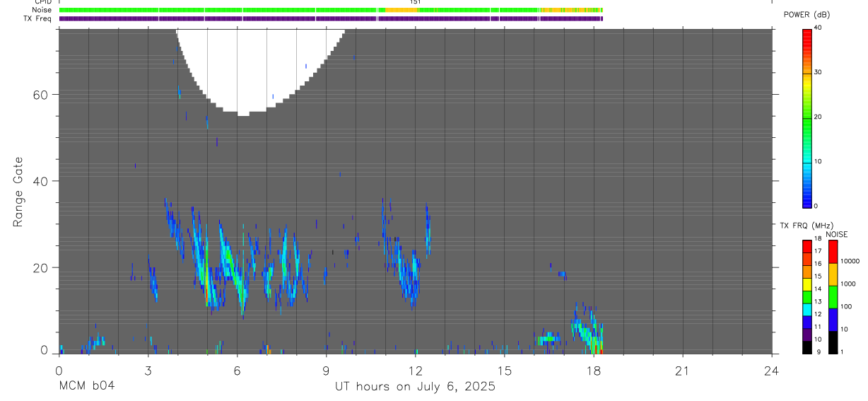Click x-axis tick label 12
868x401 pixels.
point(415,371)
